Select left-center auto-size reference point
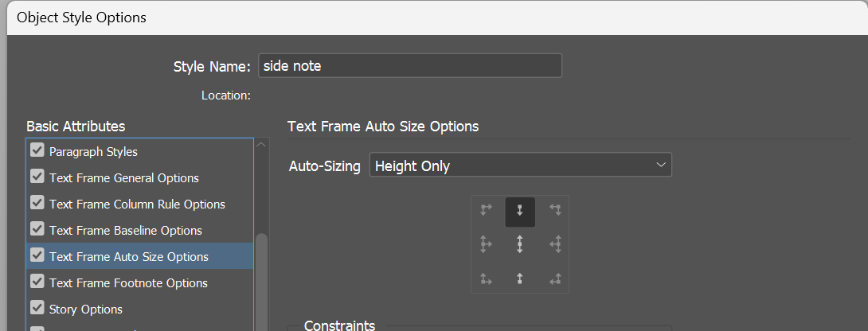The image size is (868, 331). [486, 244]
